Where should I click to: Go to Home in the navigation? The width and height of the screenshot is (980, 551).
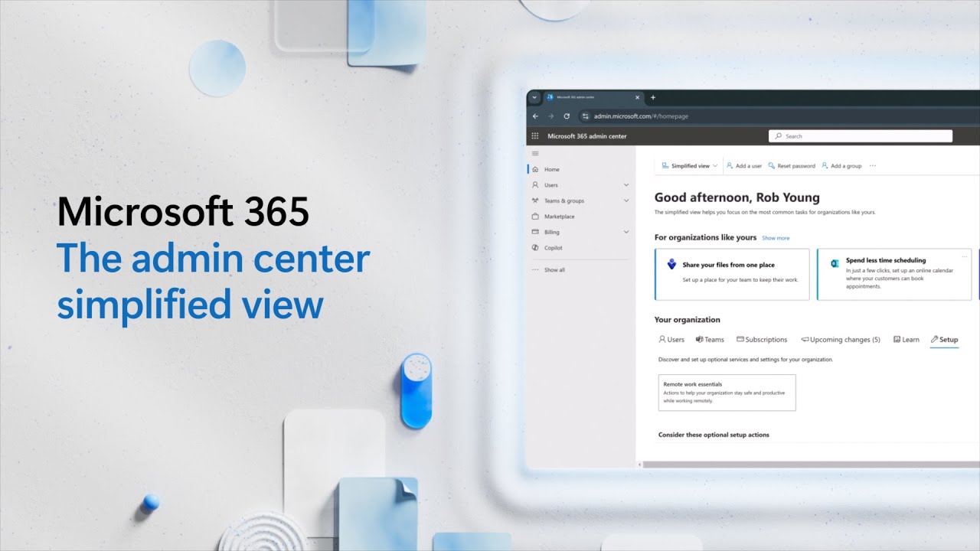(x=552, y=170)
